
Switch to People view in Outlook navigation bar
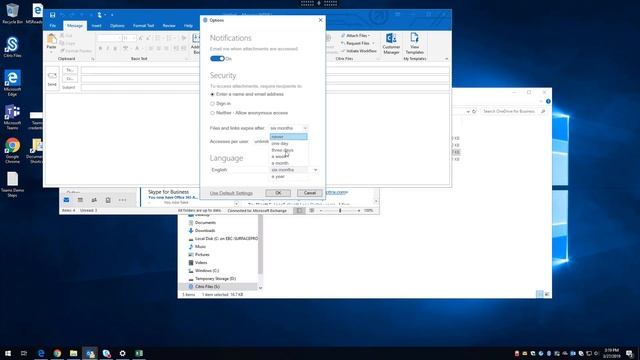[94, 200]
